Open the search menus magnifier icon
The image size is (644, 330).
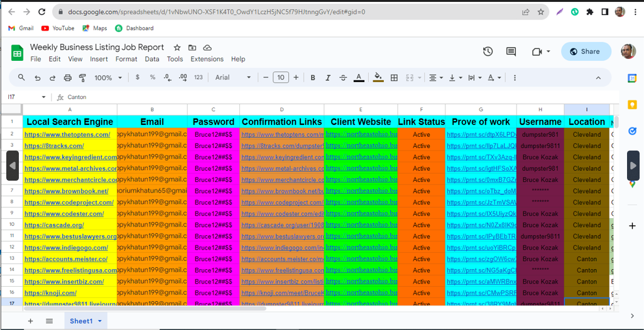click(21, 77)
